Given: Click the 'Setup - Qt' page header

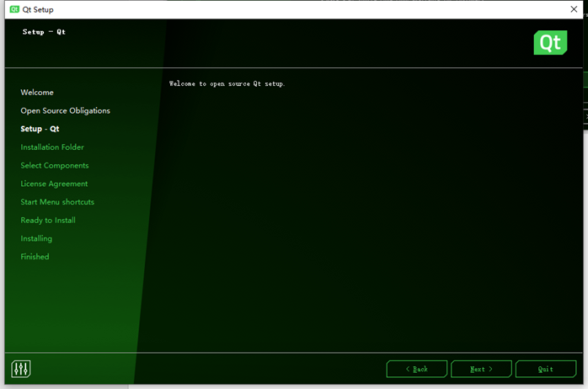Looking at the screenshot, I should (x=44, y=32).
